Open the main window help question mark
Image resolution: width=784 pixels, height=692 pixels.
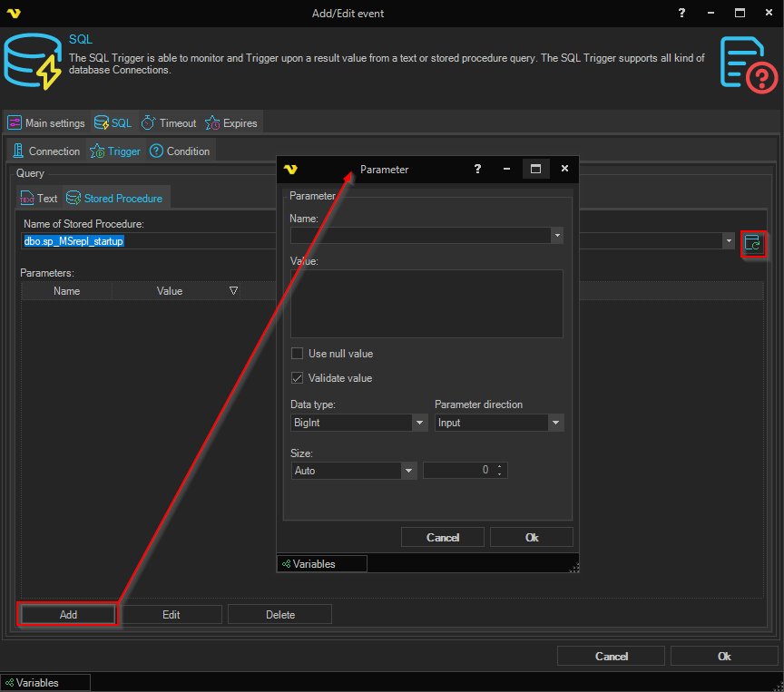(681, 13)
